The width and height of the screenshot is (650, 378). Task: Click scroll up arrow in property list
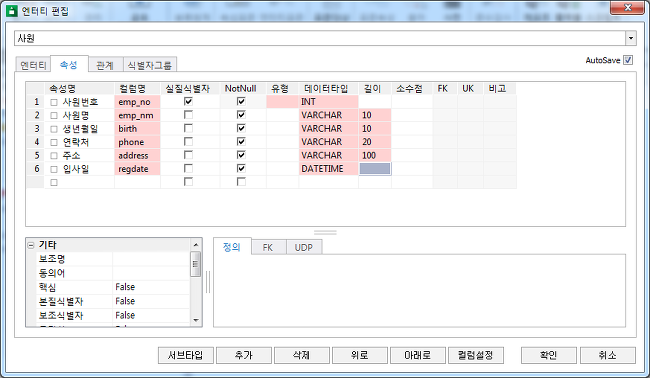(x=196, y=245)
